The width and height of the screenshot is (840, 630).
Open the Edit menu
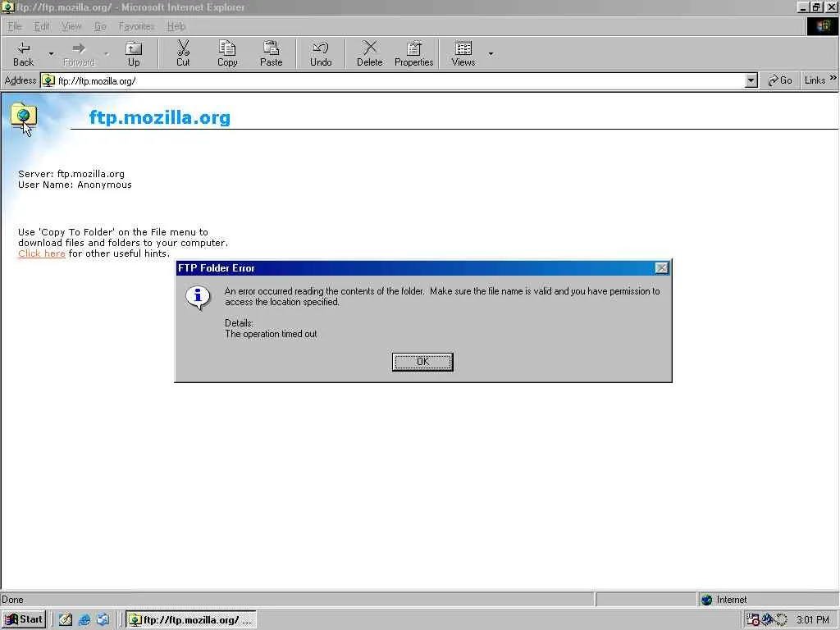point(42,26)
